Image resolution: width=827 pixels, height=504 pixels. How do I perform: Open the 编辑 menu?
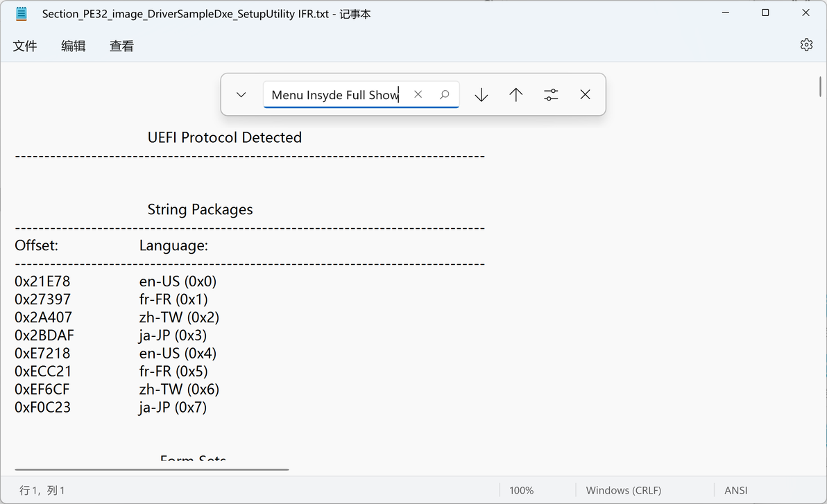74,46
